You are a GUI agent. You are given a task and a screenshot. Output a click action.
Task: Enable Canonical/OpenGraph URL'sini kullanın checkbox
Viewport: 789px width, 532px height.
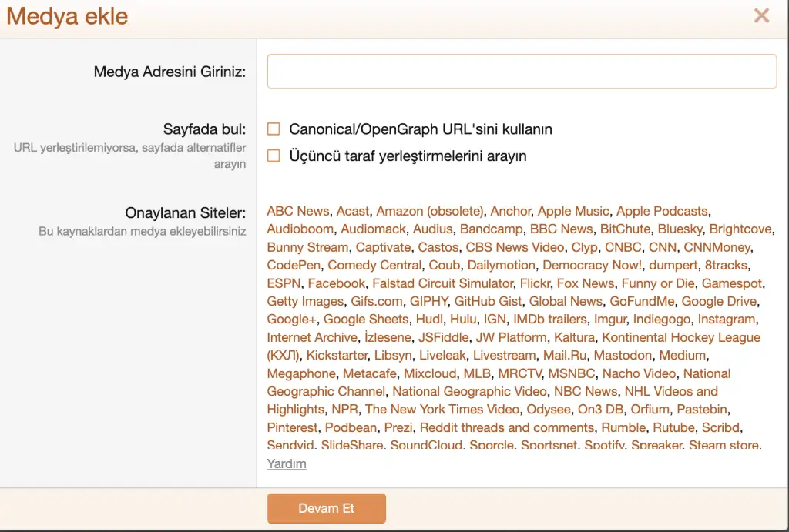coord(274,129)
